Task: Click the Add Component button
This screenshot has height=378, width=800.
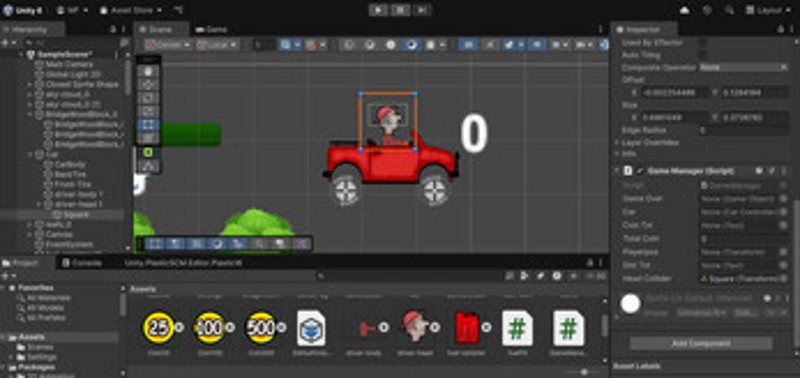Action: 701,343
